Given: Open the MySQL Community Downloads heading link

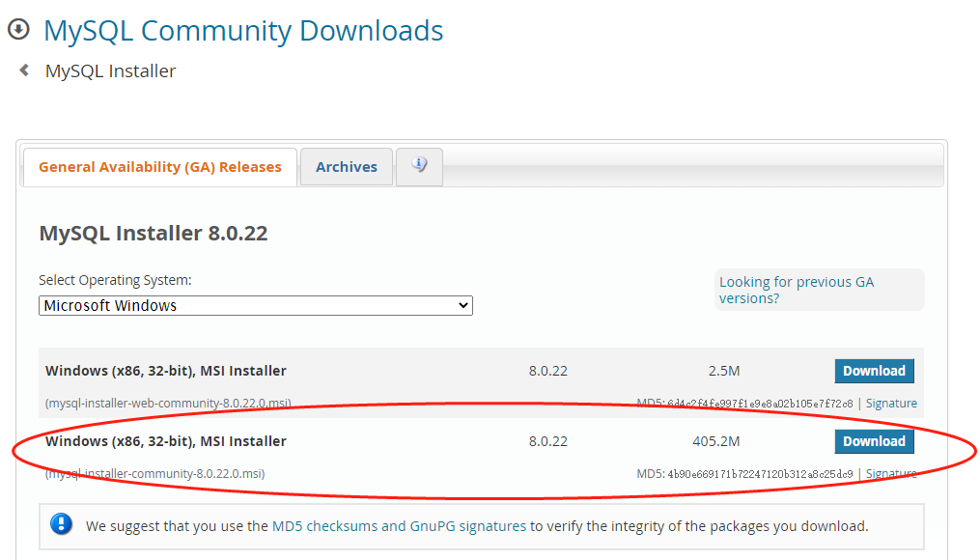Looking at the screenshot, I should pos(243,31).
